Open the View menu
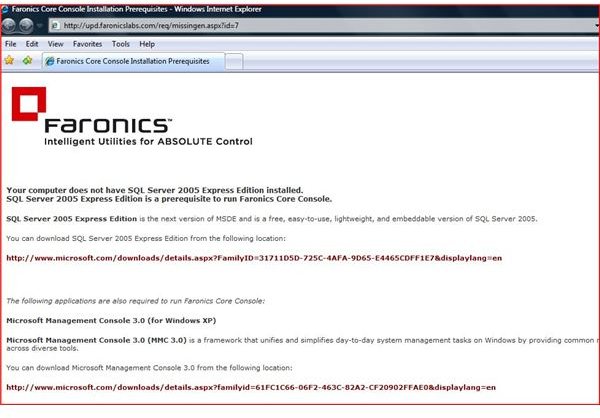The image size is (600, 418). (55, 44)
